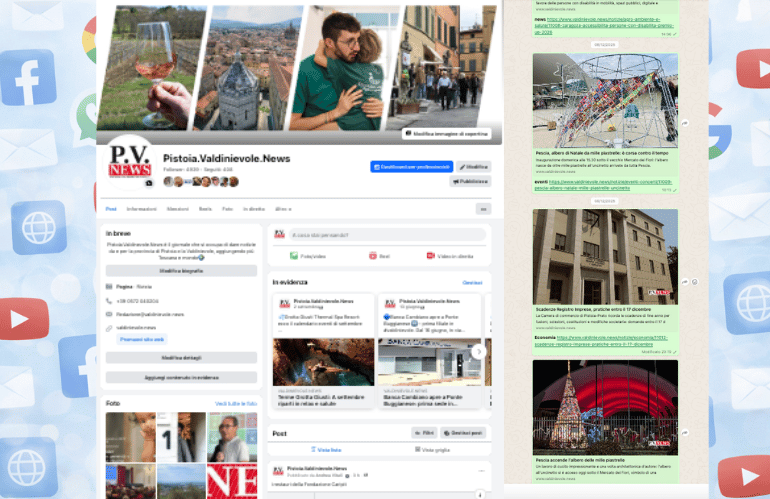Open the valdinievole.news website link
The width and height of the screenshot is (770, 499).
(x=136, y=328)
